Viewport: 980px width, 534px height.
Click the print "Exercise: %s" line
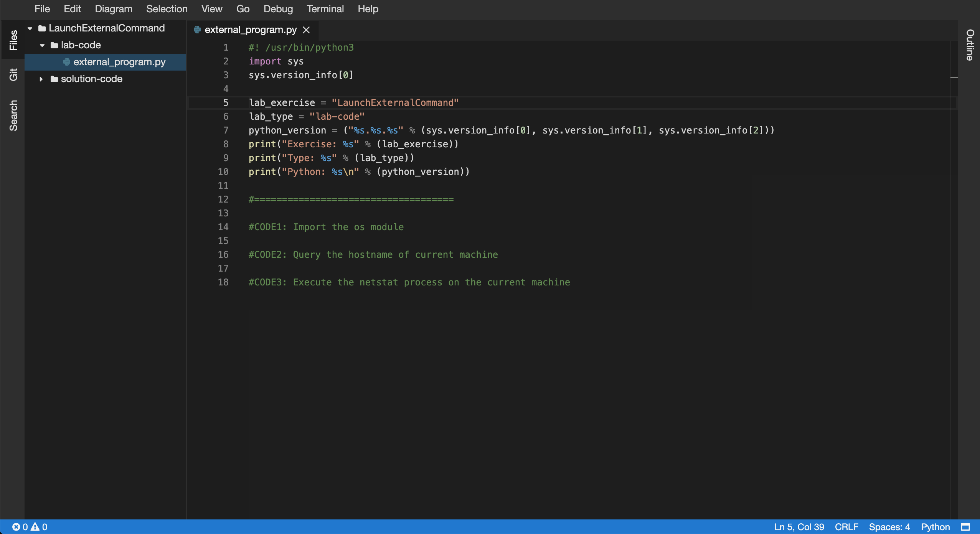click(353, 144)
